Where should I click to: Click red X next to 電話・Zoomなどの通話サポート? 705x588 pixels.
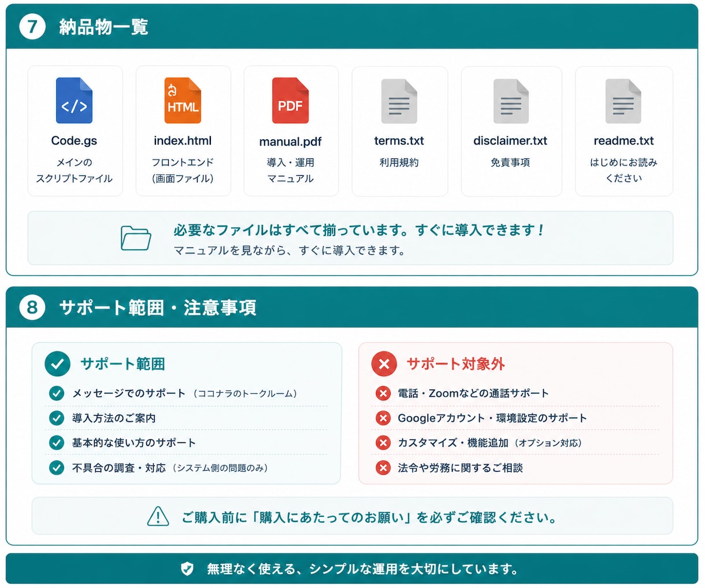(383, 393)
